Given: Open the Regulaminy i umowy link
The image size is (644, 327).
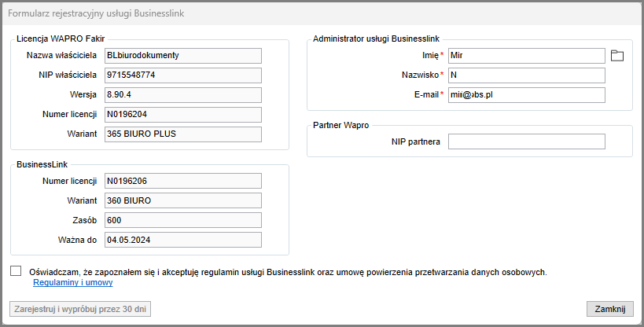Looking at the screenshot, I should [72, 283].
